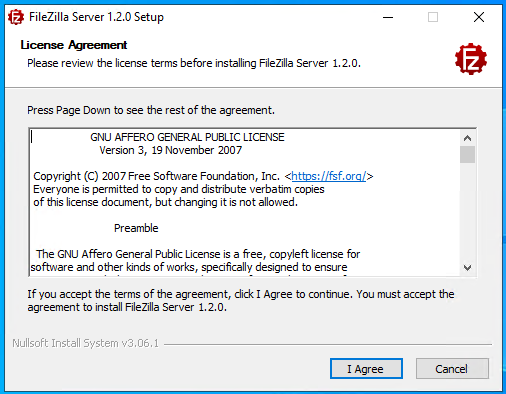
Task: Click the Copyright 2007 Free Software Foundation line
Action: tap(203, 176)
